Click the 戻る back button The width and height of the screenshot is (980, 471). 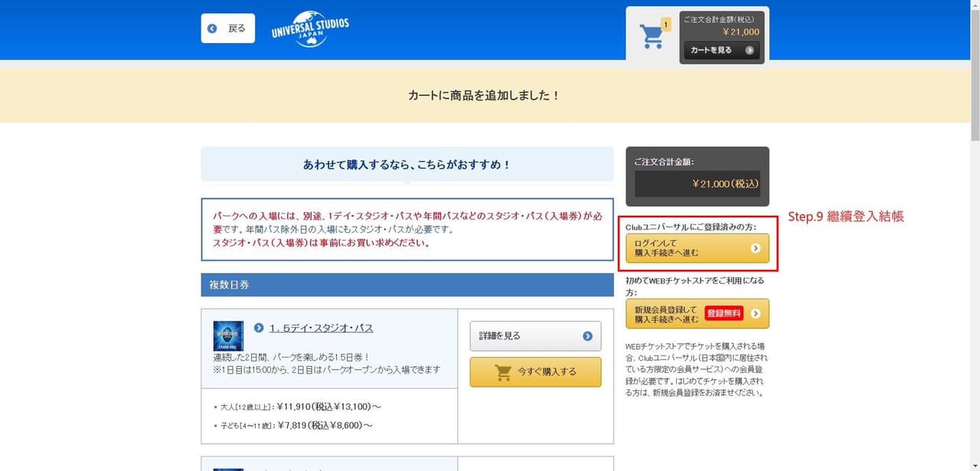[228, 28]
